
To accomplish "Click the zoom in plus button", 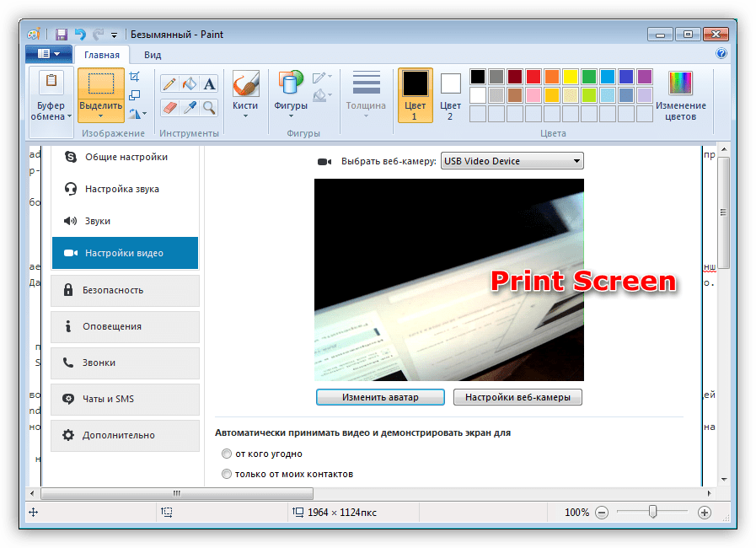I will click(705, 513).
